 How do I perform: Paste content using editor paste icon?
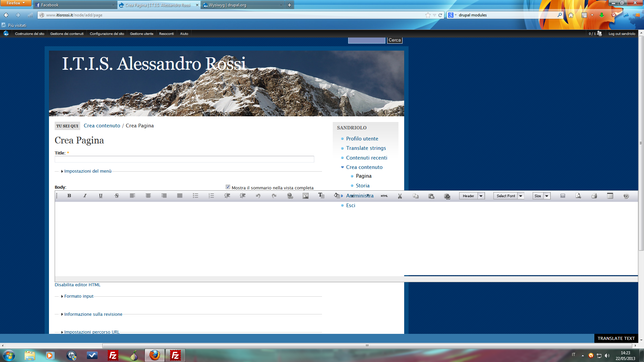coord(431,196)
